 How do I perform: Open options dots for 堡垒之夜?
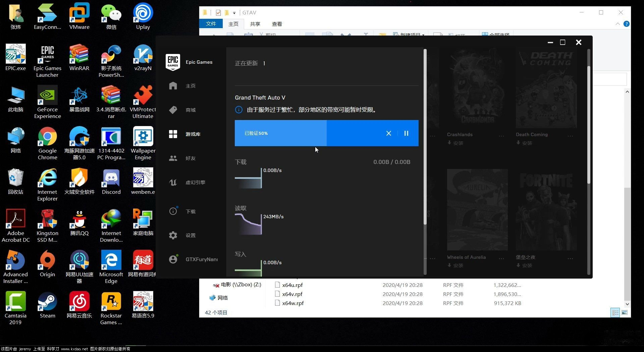click(570, 258)
